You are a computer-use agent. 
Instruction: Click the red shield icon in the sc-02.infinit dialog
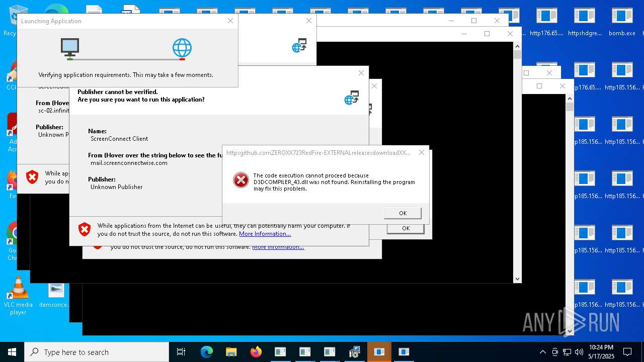coord(32,177)
